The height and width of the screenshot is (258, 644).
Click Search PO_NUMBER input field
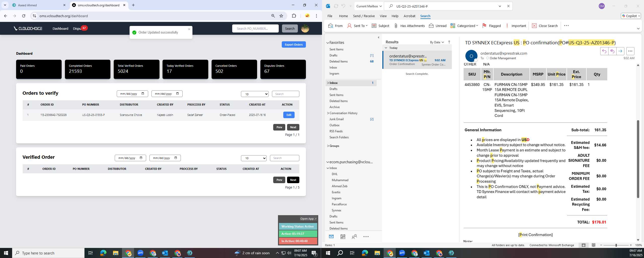pos(255,28)
